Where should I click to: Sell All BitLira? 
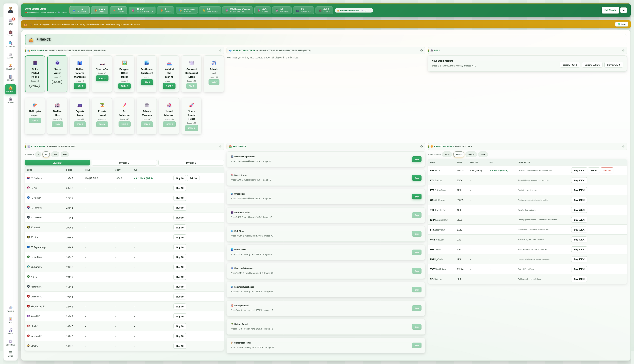coord(607,171)
